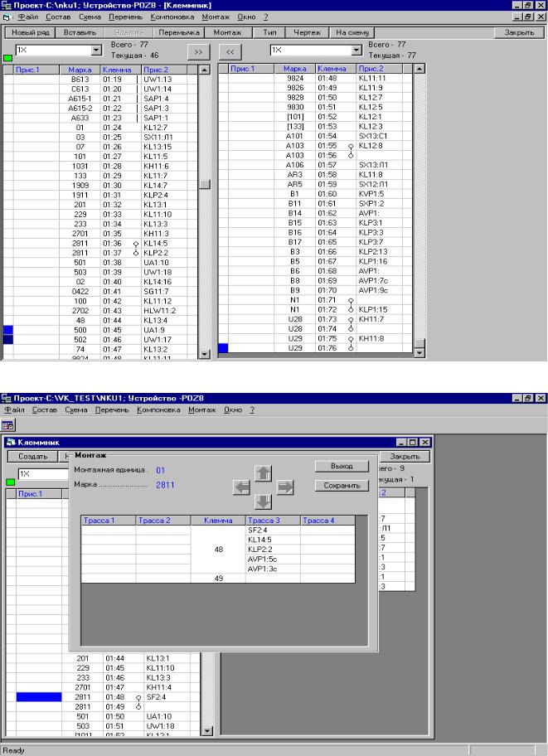Click the Создать button in the Клеммник window

33,456
